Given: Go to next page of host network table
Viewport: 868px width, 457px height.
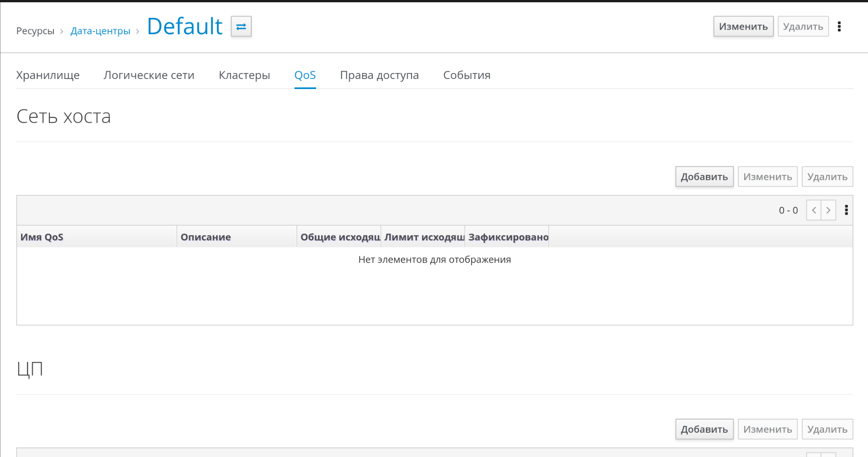Looking at the screenshot, I should coord(828,210).
